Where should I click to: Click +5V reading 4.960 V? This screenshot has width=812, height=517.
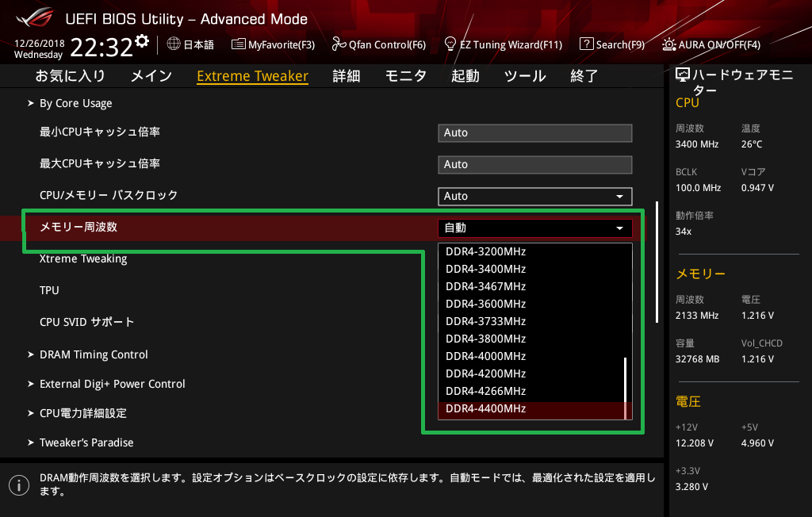click(757, 443)
